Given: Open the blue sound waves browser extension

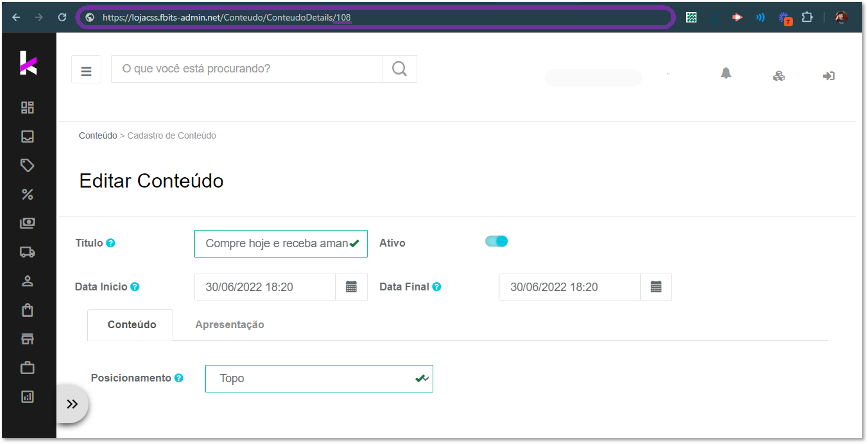Looking at the screenshot, I should [x=760, y=17].
